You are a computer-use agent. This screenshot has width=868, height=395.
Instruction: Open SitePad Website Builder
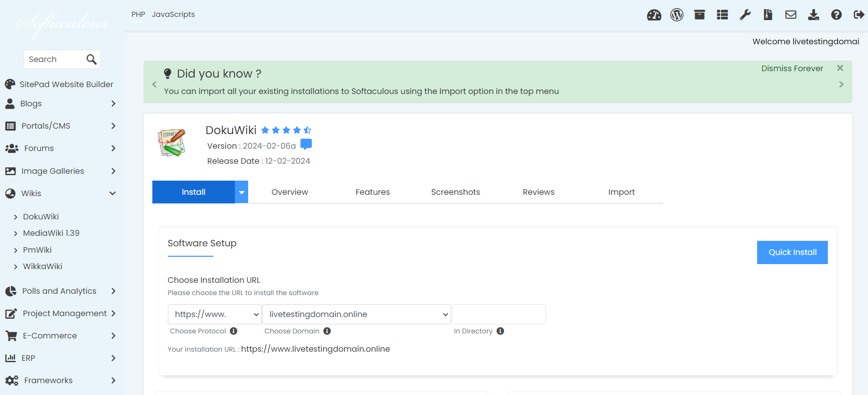(59, 84)
